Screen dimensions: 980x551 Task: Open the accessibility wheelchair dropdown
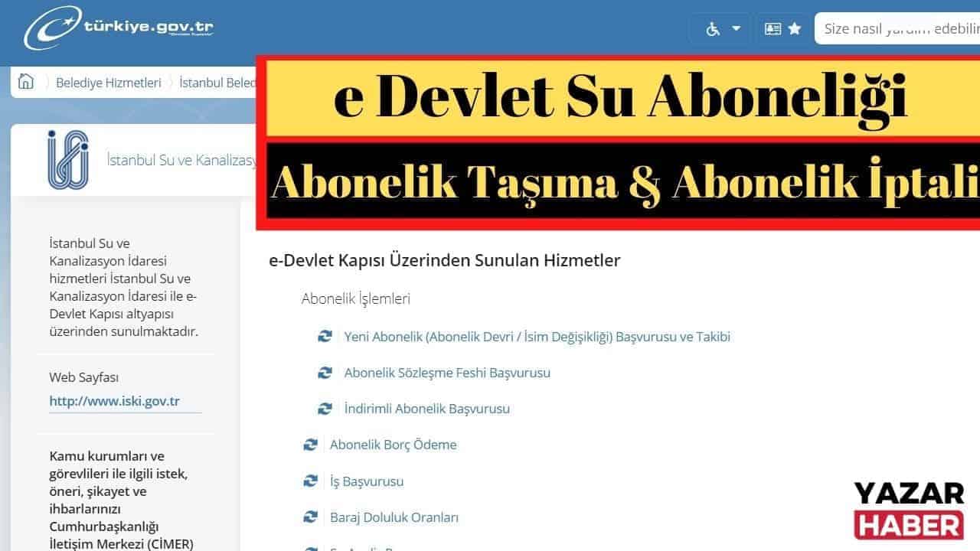coord(723,28)
